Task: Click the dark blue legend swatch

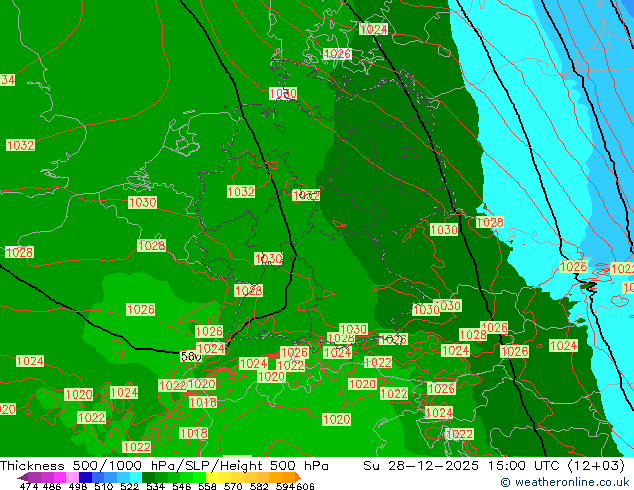Action: pos(85,477)
